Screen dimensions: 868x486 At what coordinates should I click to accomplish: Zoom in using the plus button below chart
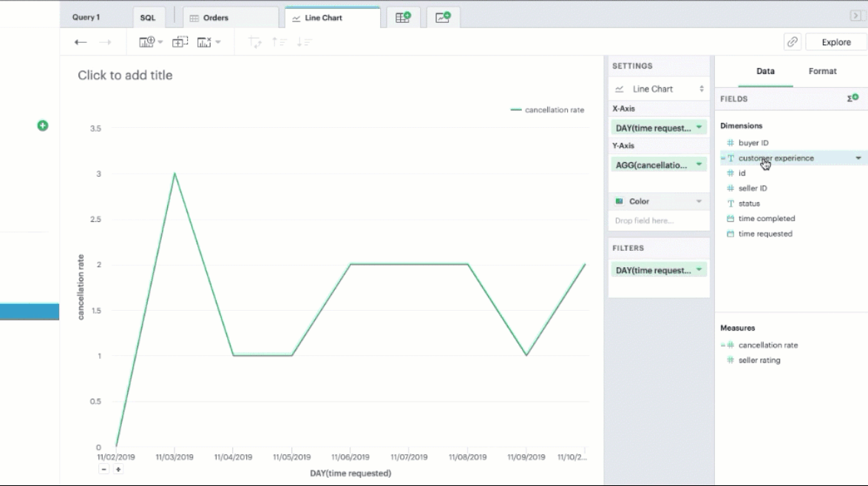coord(118,469)
